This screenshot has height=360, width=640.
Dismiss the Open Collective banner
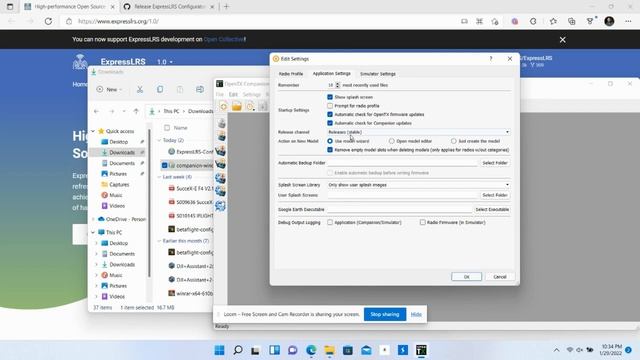(562, 40)
